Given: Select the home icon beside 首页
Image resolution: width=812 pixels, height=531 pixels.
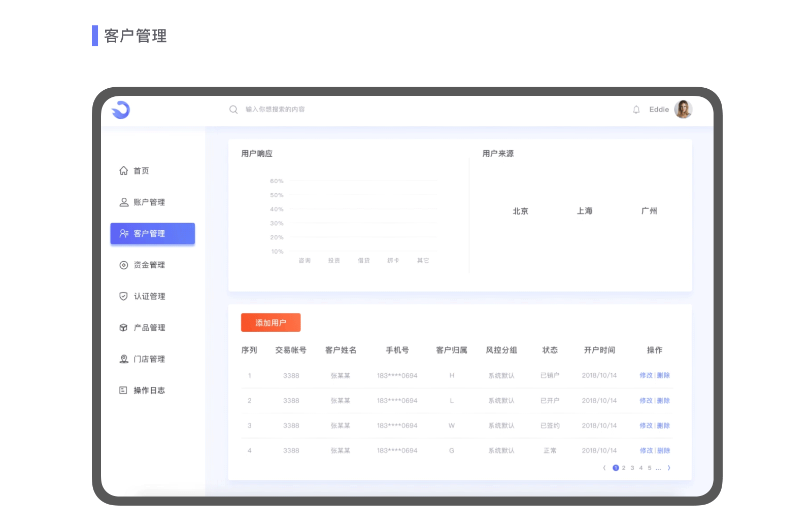Looking at the screenshot, I should 123,171.
